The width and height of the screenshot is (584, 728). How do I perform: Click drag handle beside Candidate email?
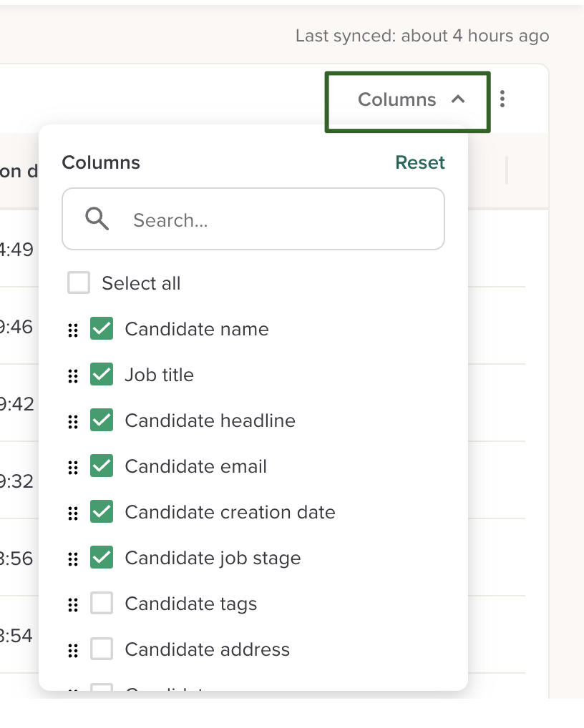tap(72, 467)
